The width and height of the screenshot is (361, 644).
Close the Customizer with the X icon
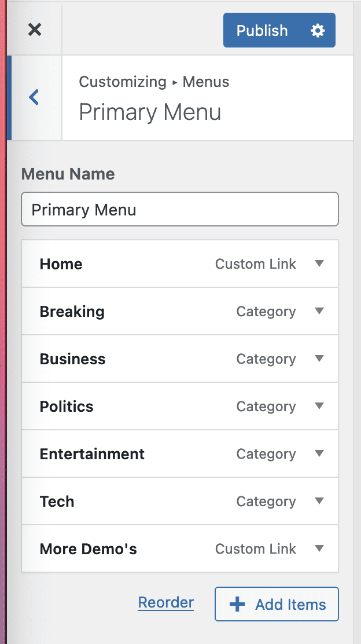coord(35,30)
